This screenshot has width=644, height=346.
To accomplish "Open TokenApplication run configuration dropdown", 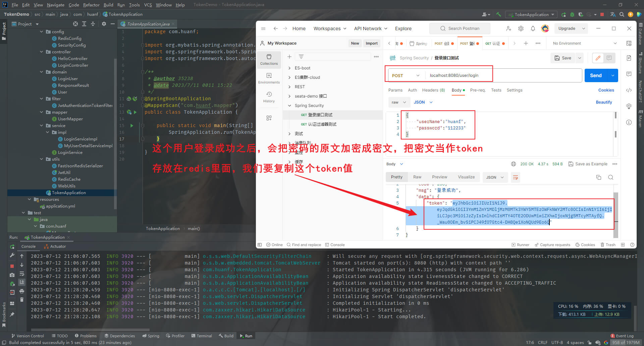I will point(532,14).
